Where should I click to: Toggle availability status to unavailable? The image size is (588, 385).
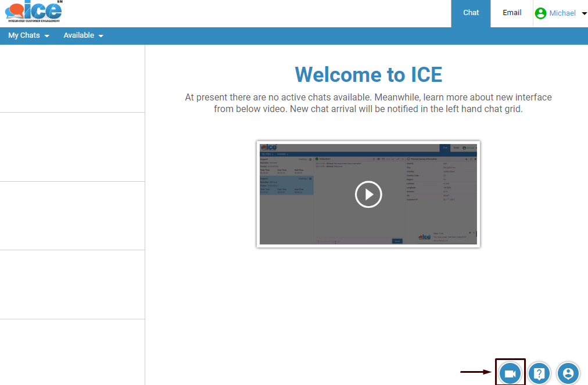coord(83,35)
